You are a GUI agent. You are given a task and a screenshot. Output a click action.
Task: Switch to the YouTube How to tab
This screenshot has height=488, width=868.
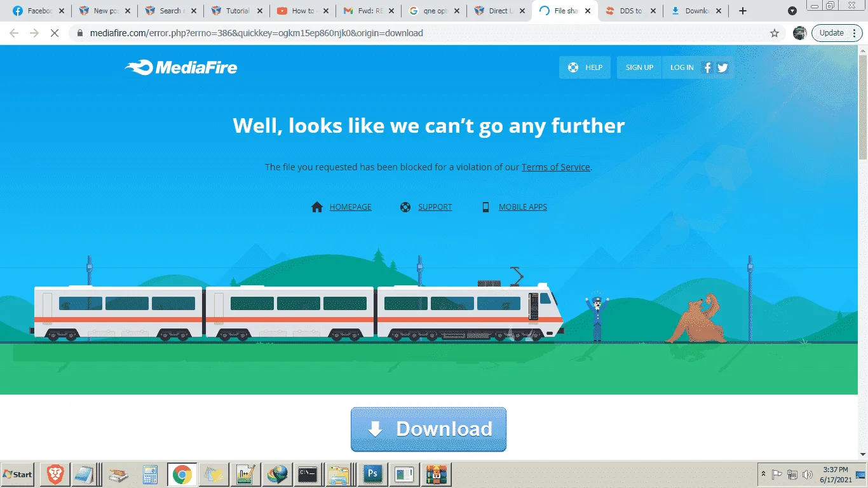(x=301, y=11)
